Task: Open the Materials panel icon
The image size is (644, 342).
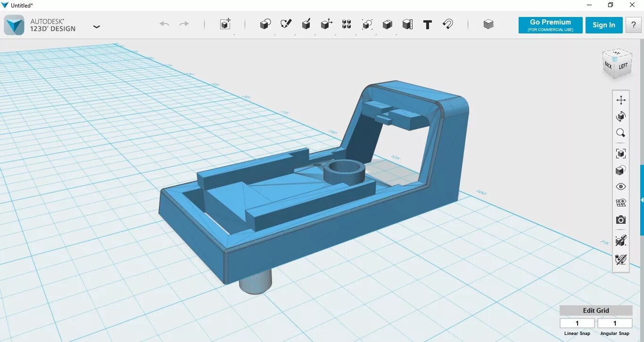Action: coord(488,24)
